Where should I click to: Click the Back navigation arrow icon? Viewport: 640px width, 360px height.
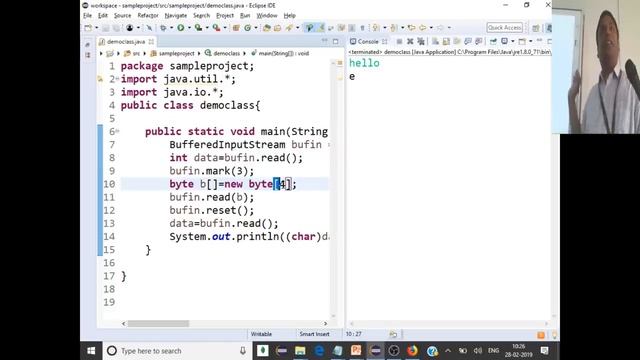click(x=422, y=28)
